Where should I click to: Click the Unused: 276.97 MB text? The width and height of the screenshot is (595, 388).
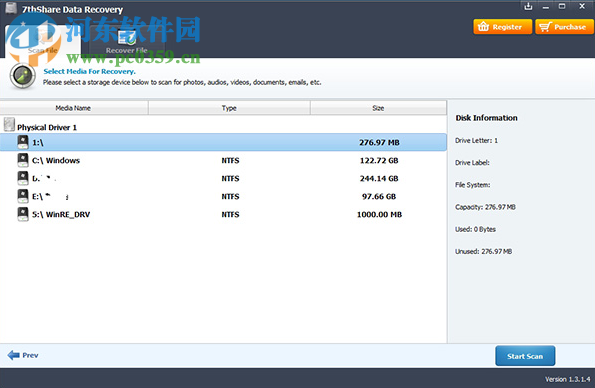pyautogui.click(x=483, y=251)
